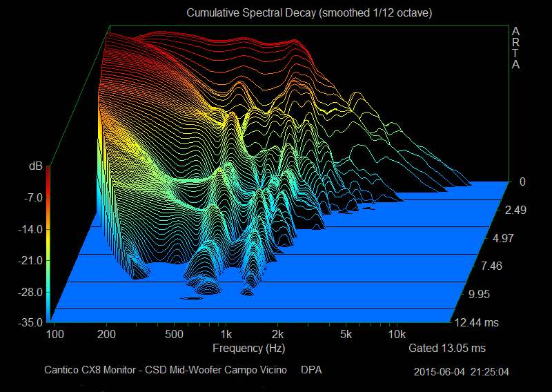Screen dimensions: 552x392
Task: Click the 'Frequency (Hz)' axis title
Action: click(249, 349)
